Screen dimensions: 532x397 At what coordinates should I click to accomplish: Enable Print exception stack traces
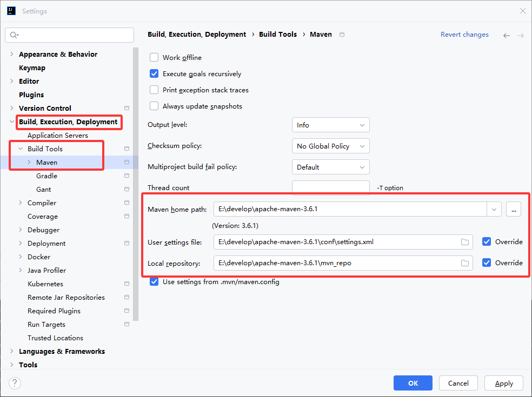(x=154, y=90)
